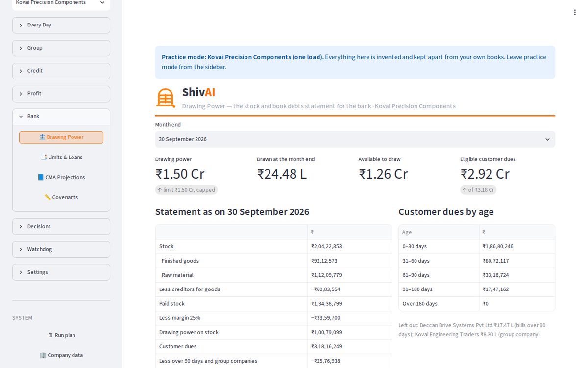Expand the Credit section
The image size is (588, 368).
pyautogui.click(x=61, y=71)
